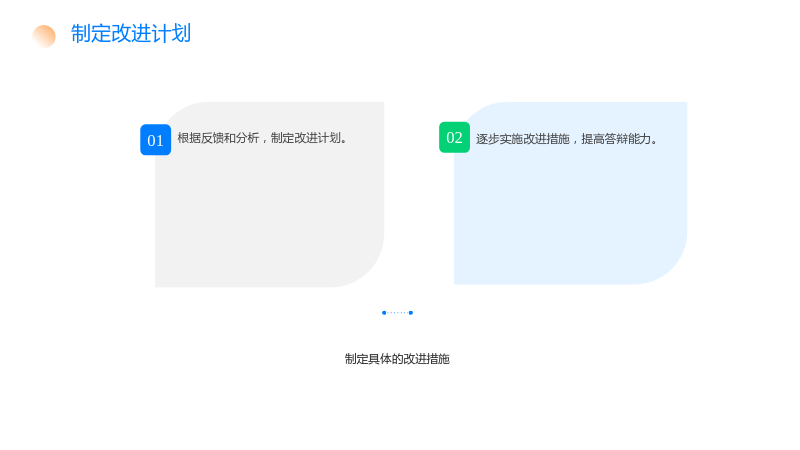Click the phrase 根据反馈和分析 in the gray card
800x450 pixels.
coord(218,138)
